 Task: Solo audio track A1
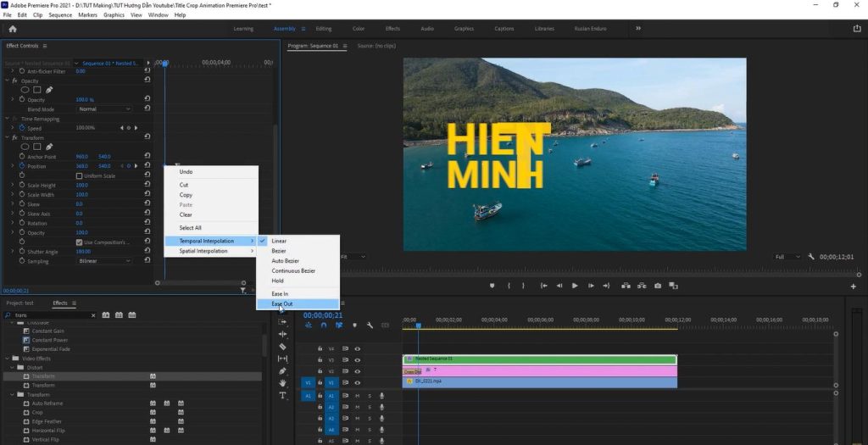[x=370, y=396]
